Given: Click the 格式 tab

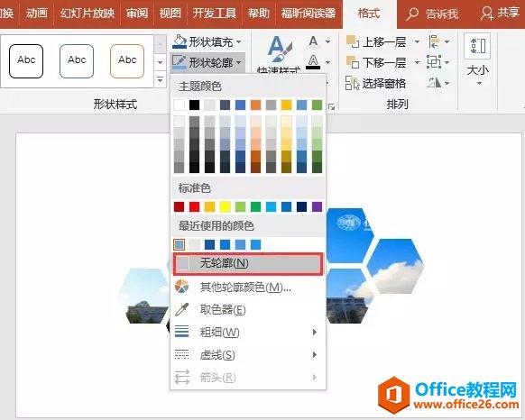Looking at the screenshot, I should 369,14.
